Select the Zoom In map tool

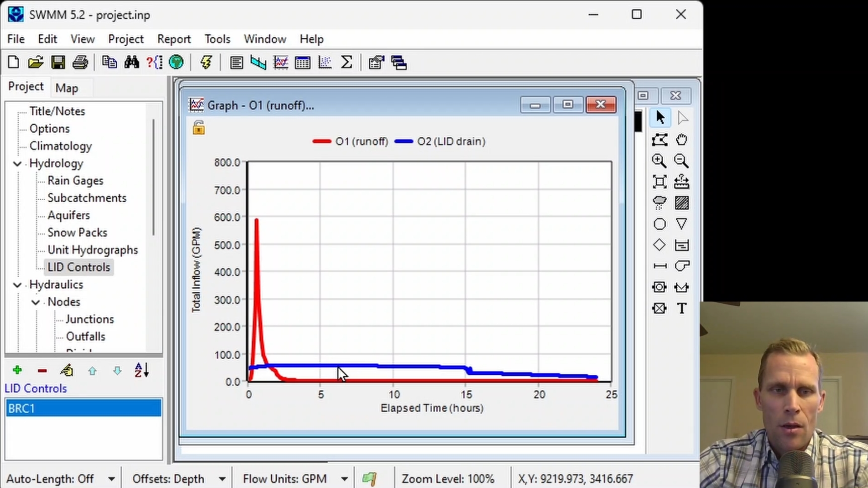click(x=659, y=161)
